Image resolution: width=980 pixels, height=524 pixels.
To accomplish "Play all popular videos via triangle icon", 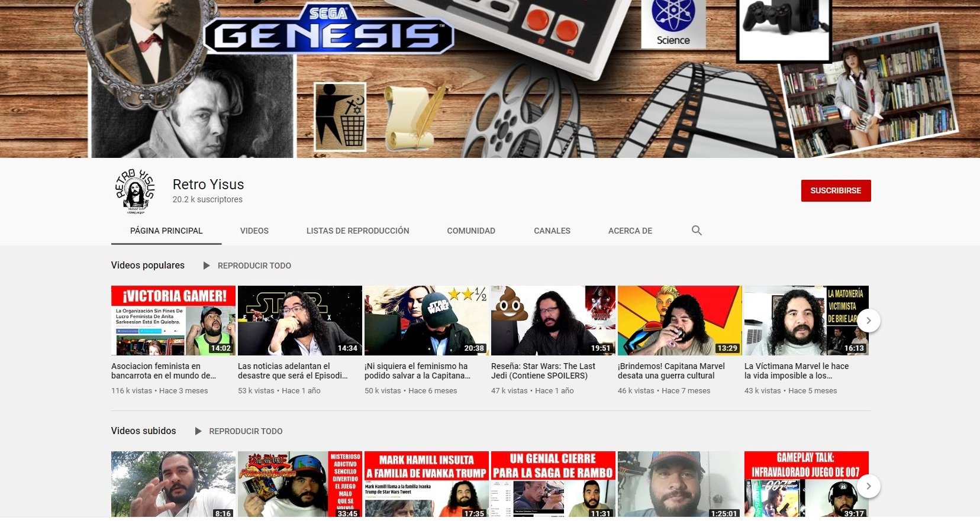I will pyautogui.click(x=207, y=266).
